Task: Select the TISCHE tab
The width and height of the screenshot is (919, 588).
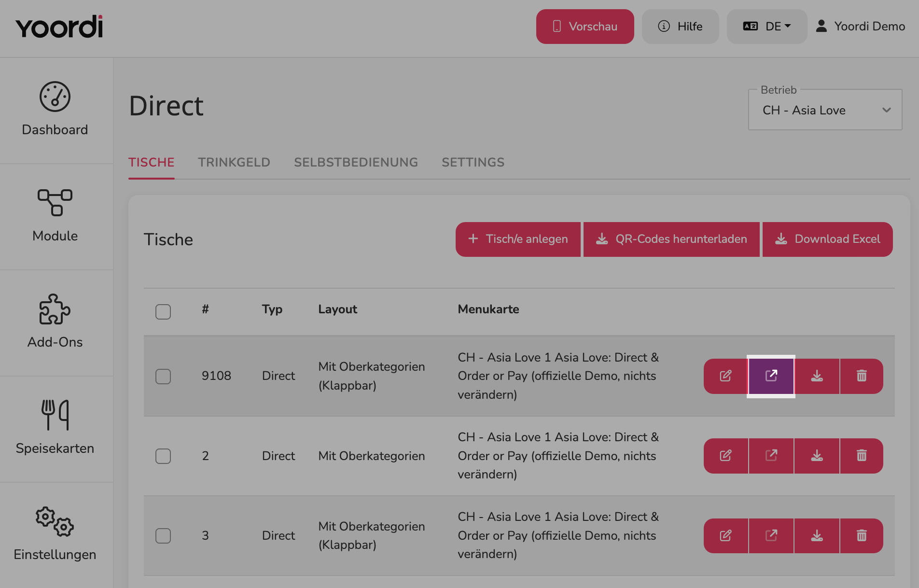Action: (x=152, y=163)
